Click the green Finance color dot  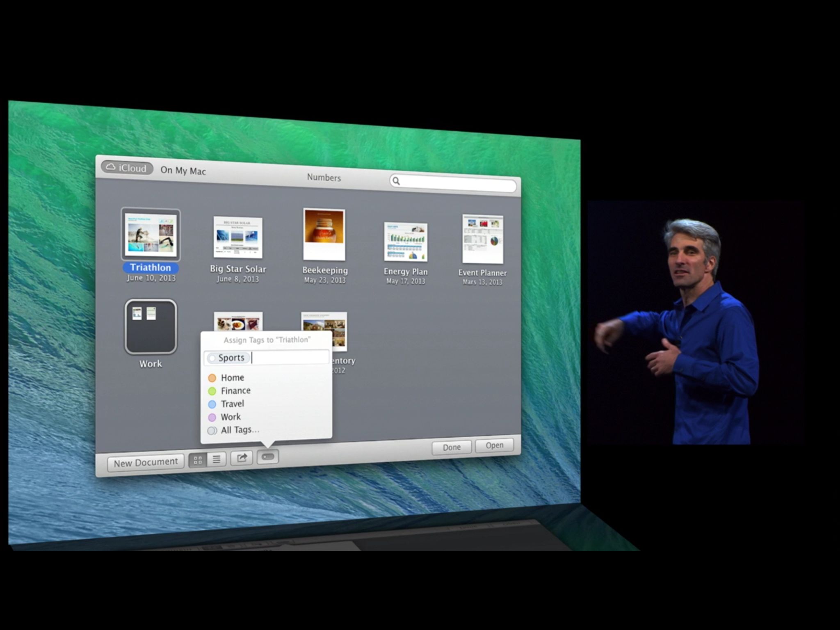click(x=212, y=391)
